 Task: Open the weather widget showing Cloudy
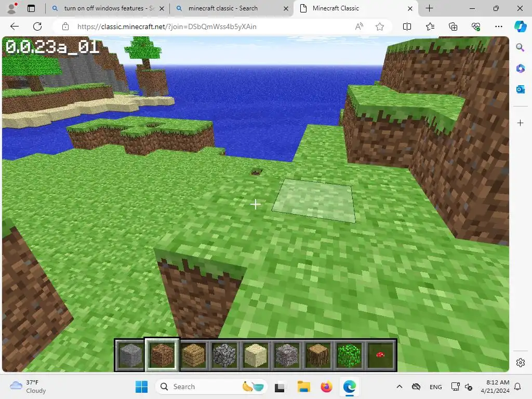point(28,387)
